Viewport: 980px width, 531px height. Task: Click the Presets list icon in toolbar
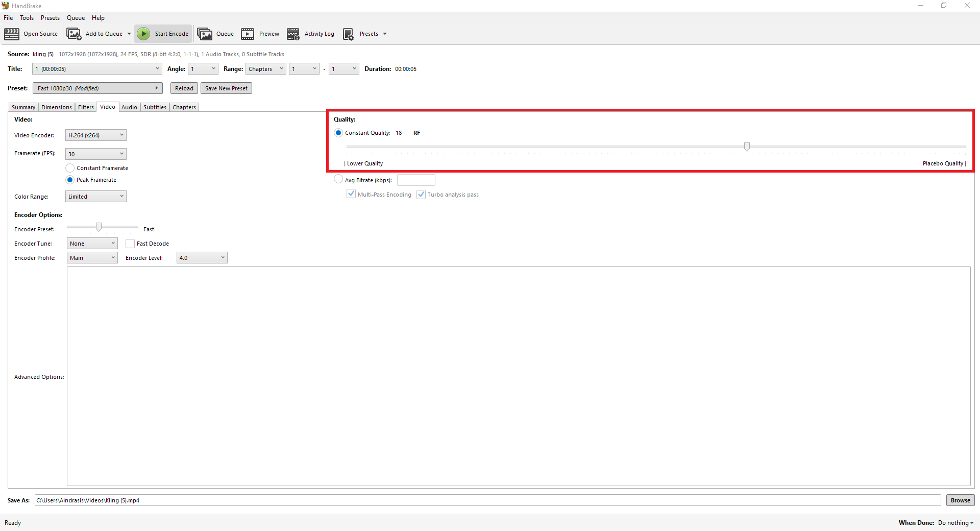point(348,34)
